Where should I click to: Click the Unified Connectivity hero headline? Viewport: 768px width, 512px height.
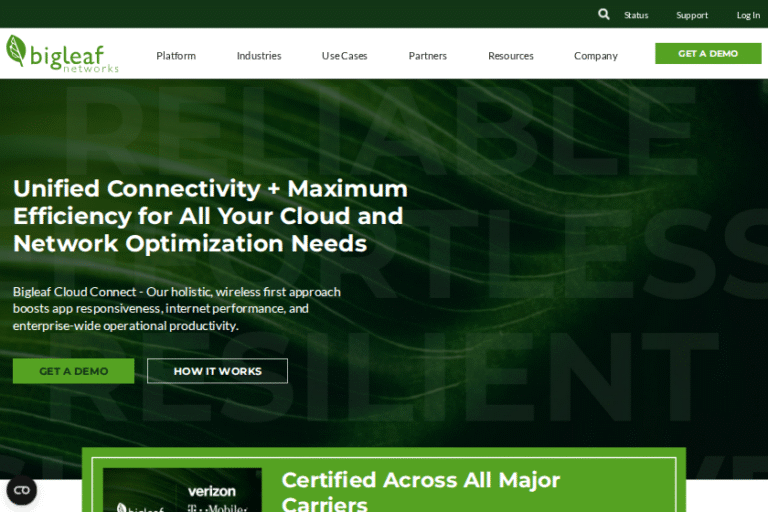[210, 216]
